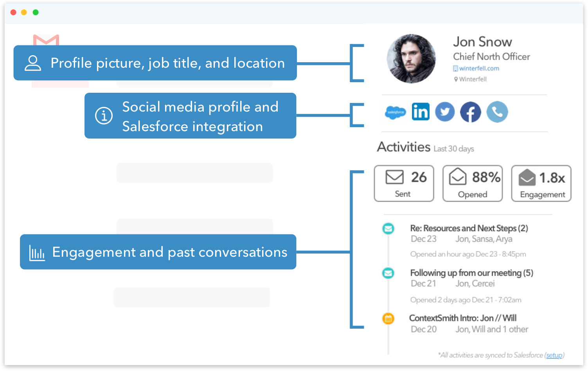This screenshot has height=371, width=588.
Task: Follow the setup link for Salesforce sync
Action: 554,355
